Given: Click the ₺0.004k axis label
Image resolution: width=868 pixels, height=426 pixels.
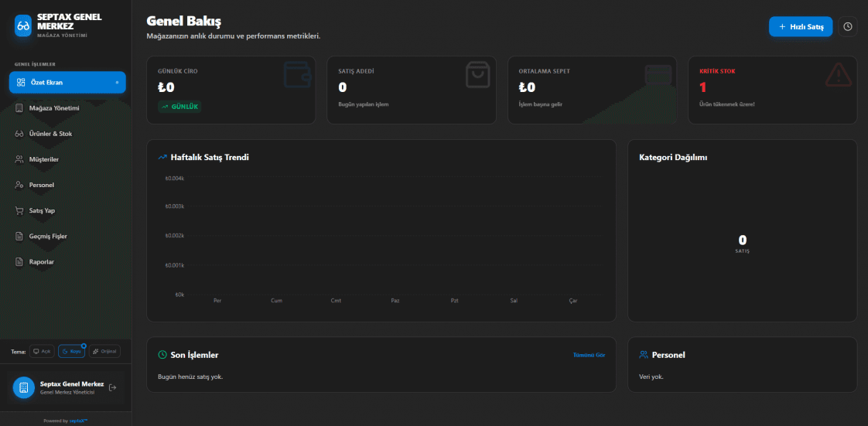Looking at the screenshot, I should coord(174,178).
